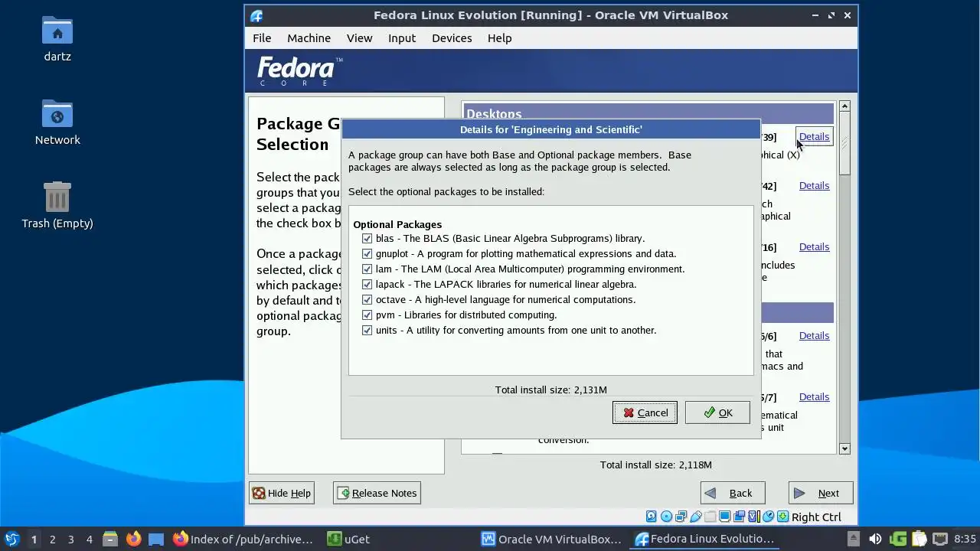980x551 pixels.
Task: Open the View menu
Action: (359, 37)
